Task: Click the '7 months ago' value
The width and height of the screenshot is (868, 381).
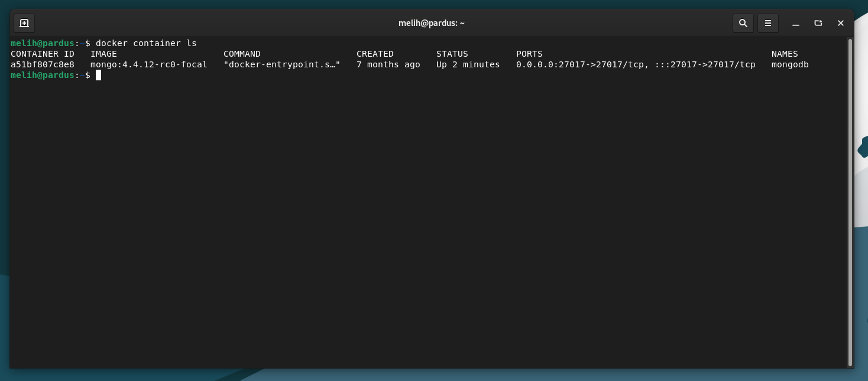Action: coord(388,64)
